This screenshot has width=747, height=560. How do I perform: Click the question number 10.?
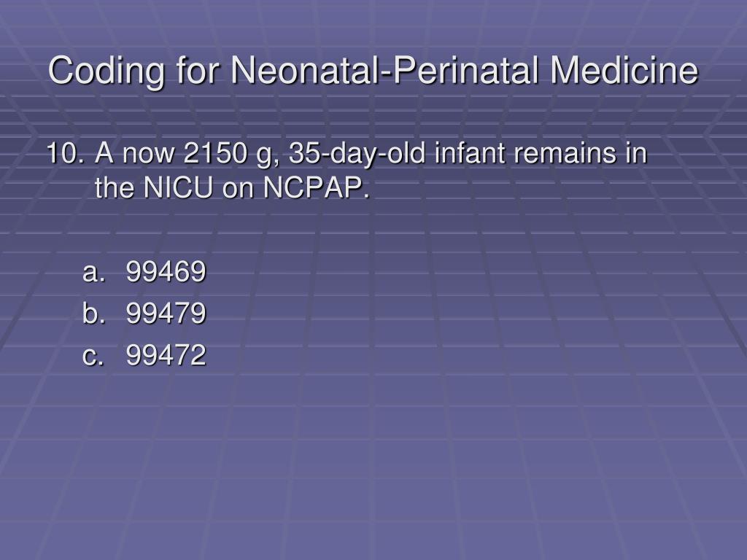66,153
